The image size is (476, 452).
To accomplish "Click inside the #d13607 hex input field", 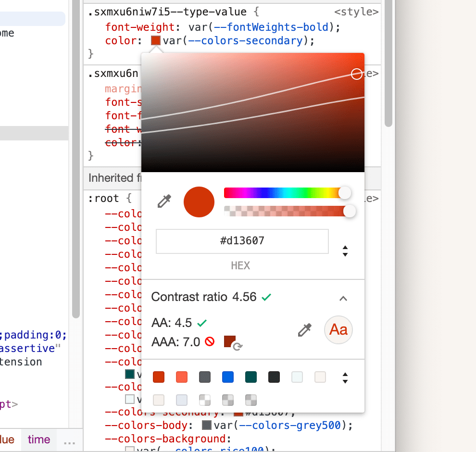I will tap(242, 241).
